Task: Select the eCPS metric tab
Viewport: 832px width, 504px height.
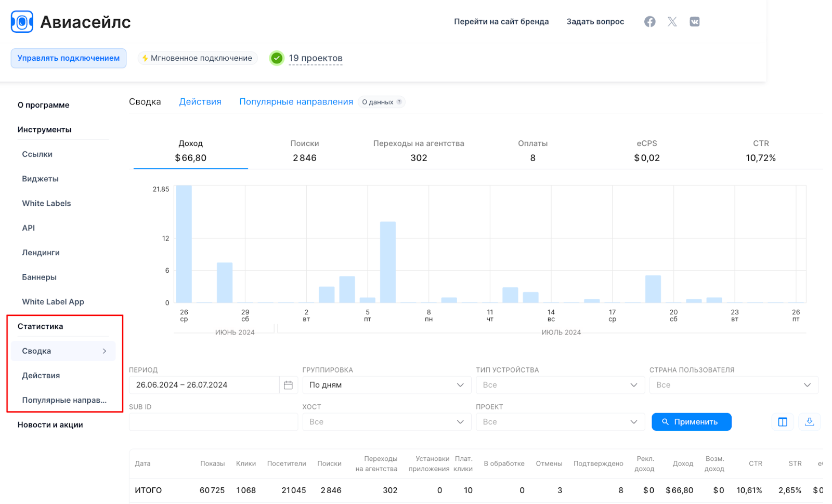Action: point(647,151)
